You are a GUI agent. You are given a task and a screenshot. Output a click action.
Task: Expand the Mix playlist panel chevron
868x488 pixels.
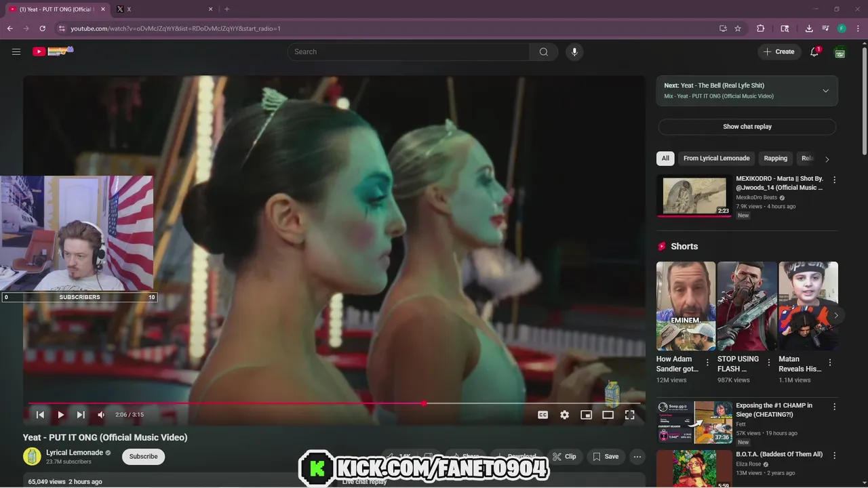(x=825, y=91)
